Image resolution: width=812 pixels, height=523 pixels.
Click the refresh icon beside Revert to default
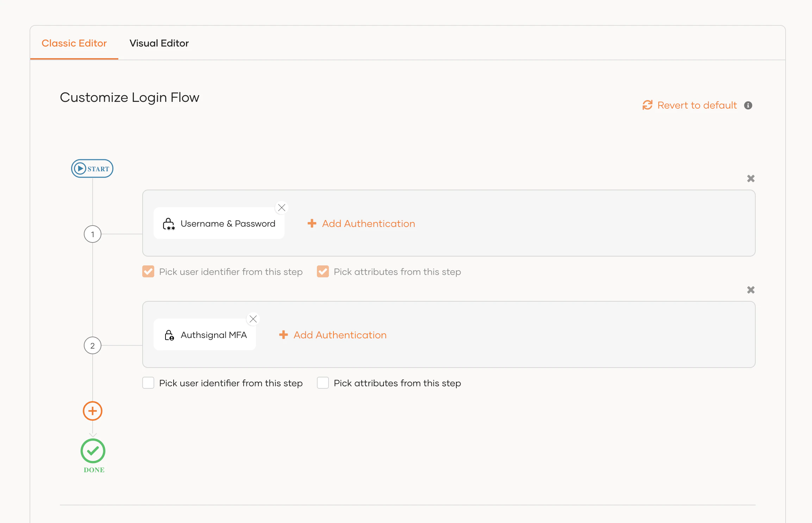[647, 105]
